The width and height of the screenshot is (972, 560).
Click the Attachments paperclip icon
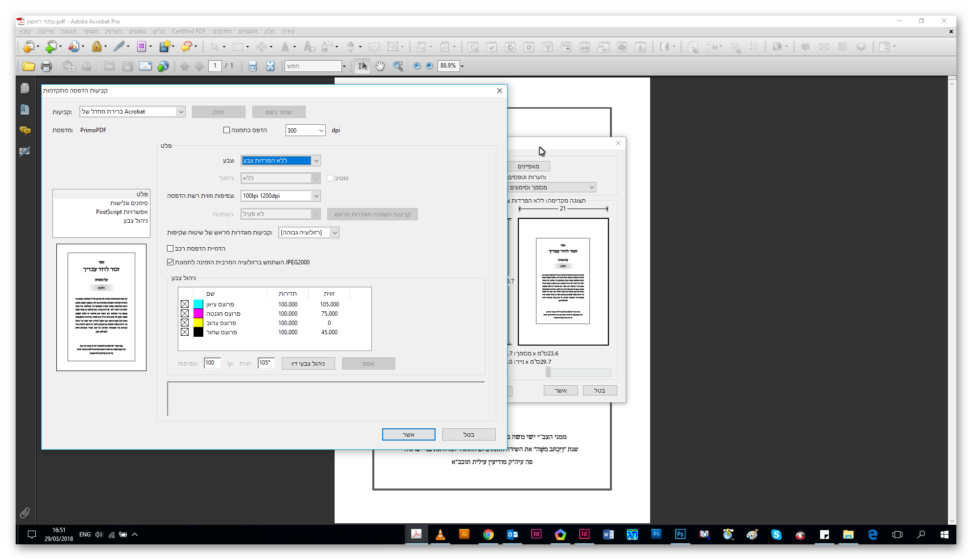(25, 513)
